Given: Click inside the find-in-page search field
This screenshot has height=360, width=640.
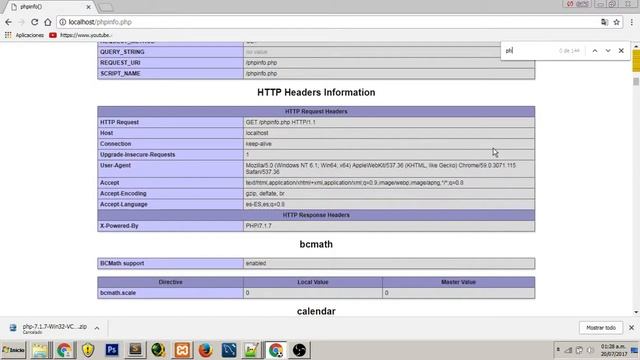Looking at the screenshot, I should click(x=530, y=51).
